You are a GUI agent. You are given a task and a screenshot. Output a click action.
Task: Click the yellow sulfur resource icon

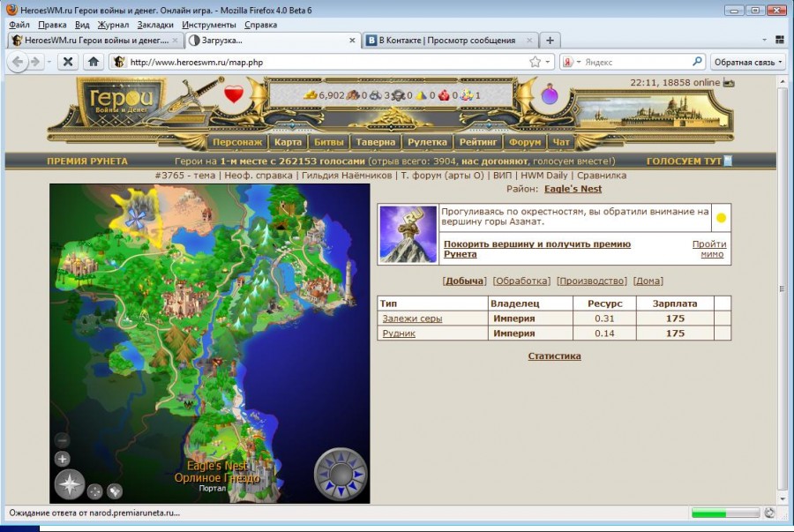coord(422,95)
